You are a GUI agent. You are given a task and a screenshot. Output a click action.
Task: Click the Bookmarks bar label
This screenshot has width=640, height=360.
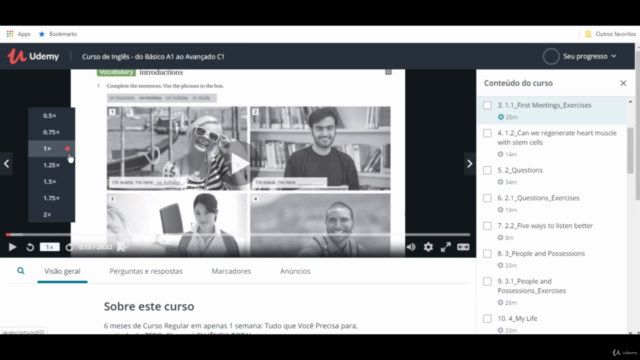[63, 34]
